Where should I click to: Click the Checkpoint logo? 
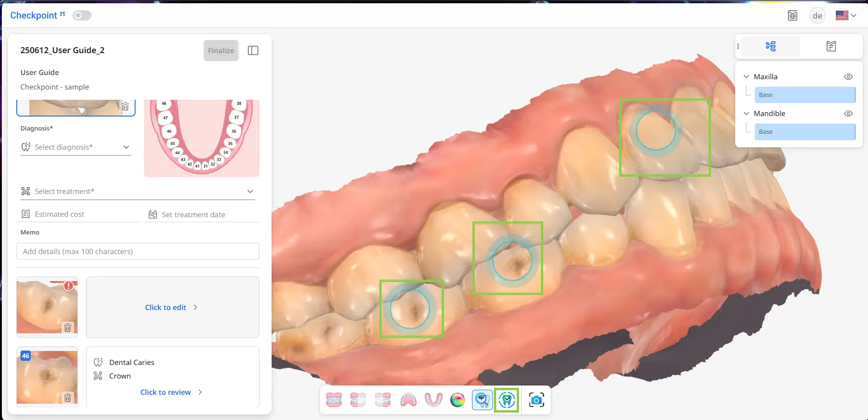click(x=37, y=15)
